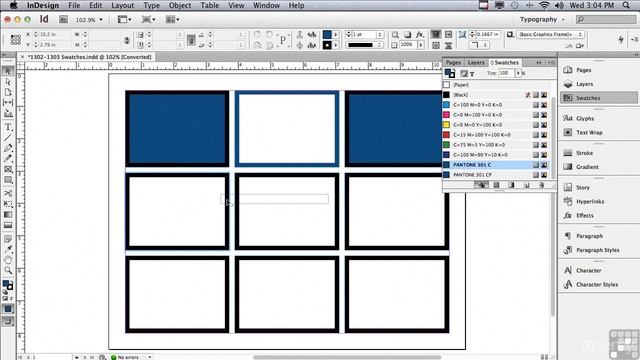This screenshot has width=640, height=360.
Task: Select the Line tool
Action: pos(8,138)
